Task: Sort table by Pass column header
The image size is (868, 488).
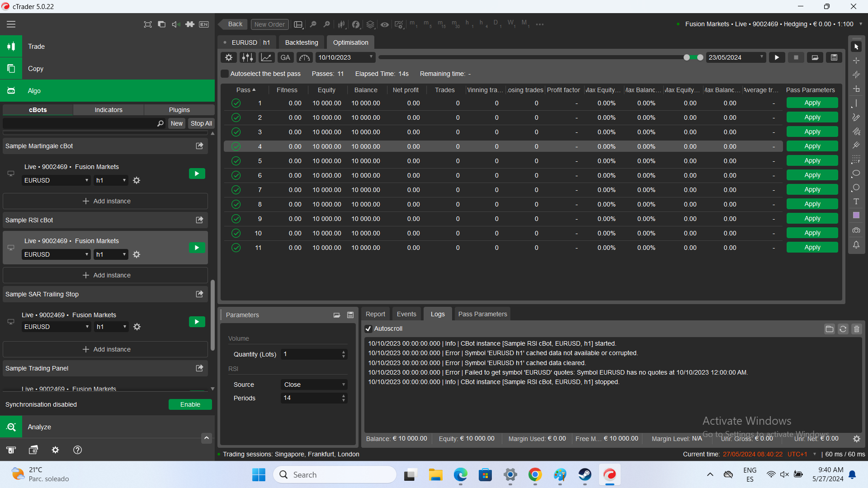Action: 246,90
